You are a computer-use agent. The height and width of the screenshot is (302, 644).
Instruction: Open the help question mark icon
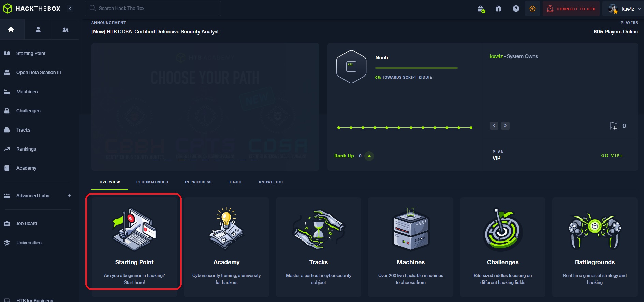click(x=516, y=9)
